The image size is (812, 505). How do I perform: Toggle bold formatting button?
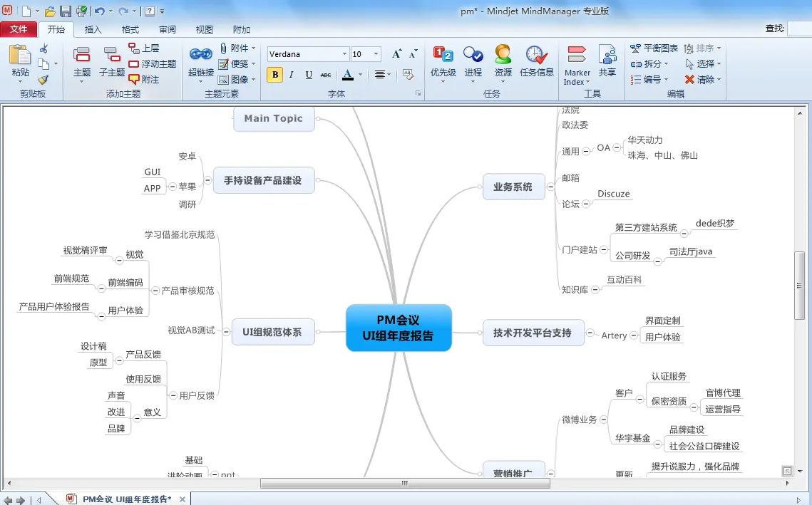pyautogui.click(x=274, y=75)
